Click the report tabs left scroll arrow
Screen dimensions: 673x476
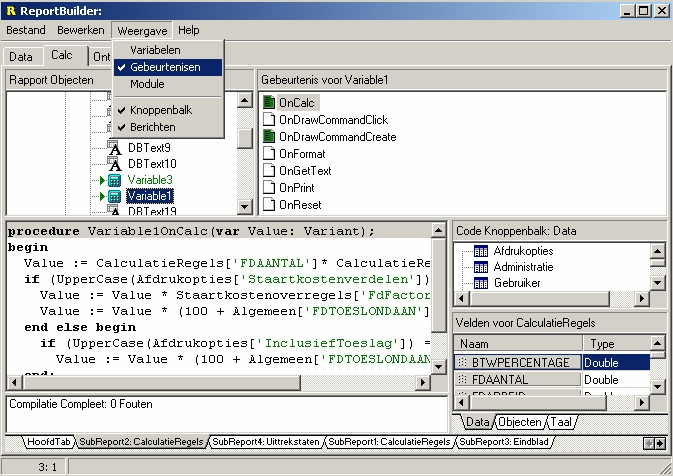649,443
